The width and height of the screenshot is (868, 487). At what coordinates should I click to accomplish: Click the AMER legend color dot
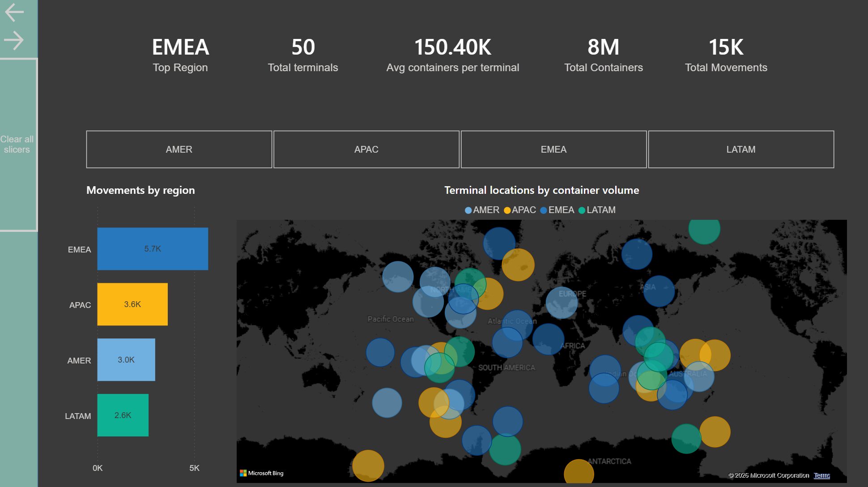coord(468,210)
